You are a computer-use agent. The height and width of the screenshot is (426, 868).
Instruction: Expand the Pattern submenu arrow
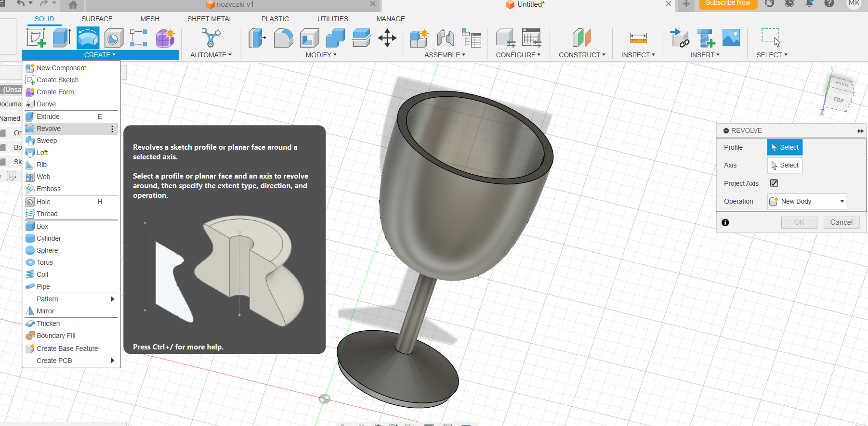112,299
